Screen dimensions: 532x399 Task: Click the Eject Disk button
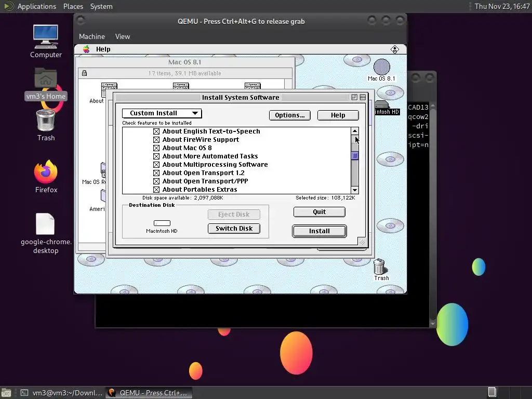pos(234,215)
